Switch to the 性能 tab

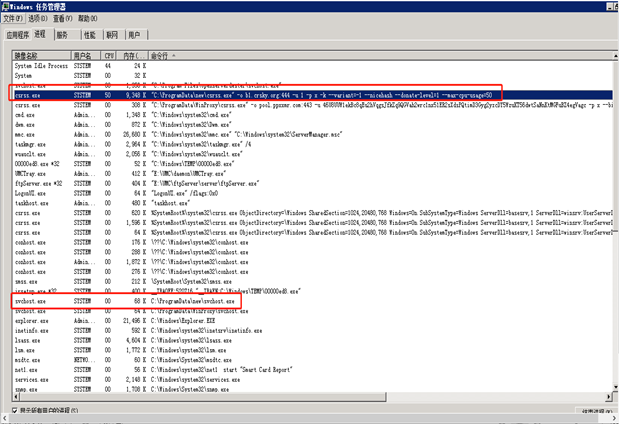click(x=89, y=33)
